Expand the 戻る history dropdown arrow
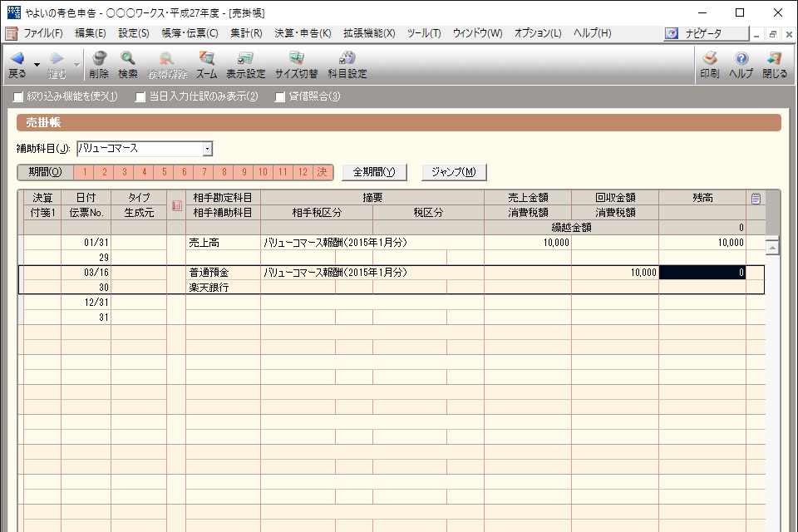The width and height of the screenshot is (798, 532). [x=37, y=65]
